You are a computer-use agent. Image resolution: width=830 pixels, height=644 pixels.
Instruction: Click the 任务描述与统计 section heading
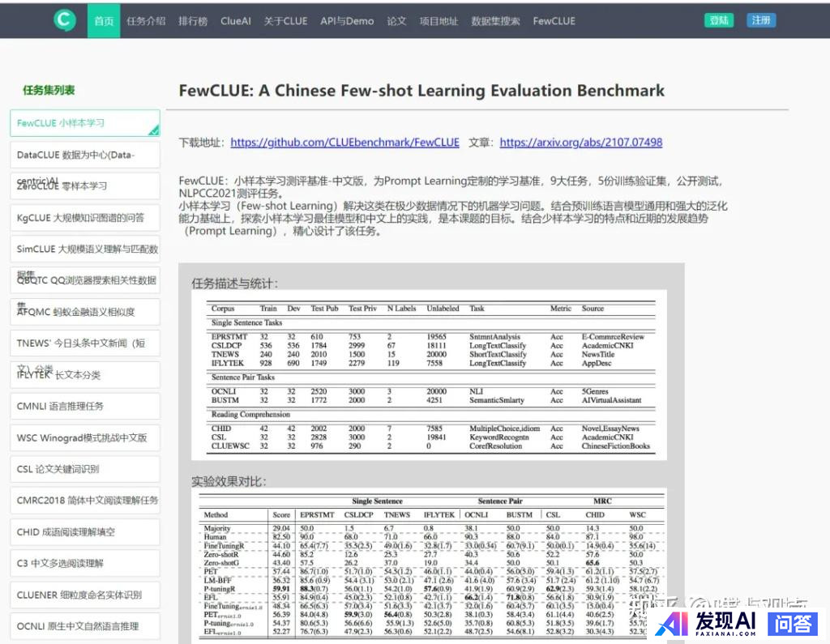pyautogui.click(x=234, y=284)
